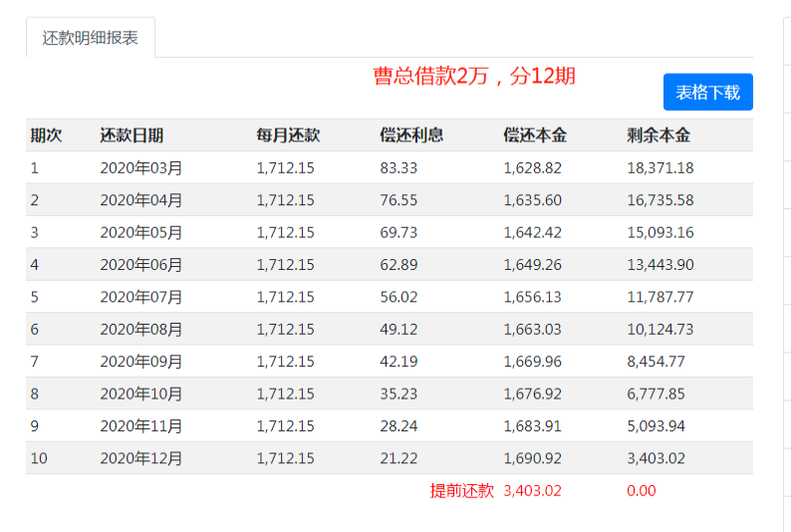The width and height of the screenshot is (791, 532).
Task: Click the red 0.00 remaining balance
Action: (642, 490)
